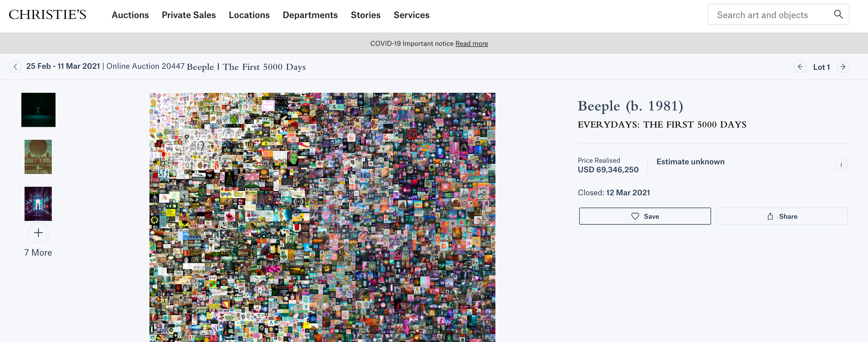
Task: Click the EVERYDAYS: THE FIRST 5000 DAYS title
Action: pos(662,125)
